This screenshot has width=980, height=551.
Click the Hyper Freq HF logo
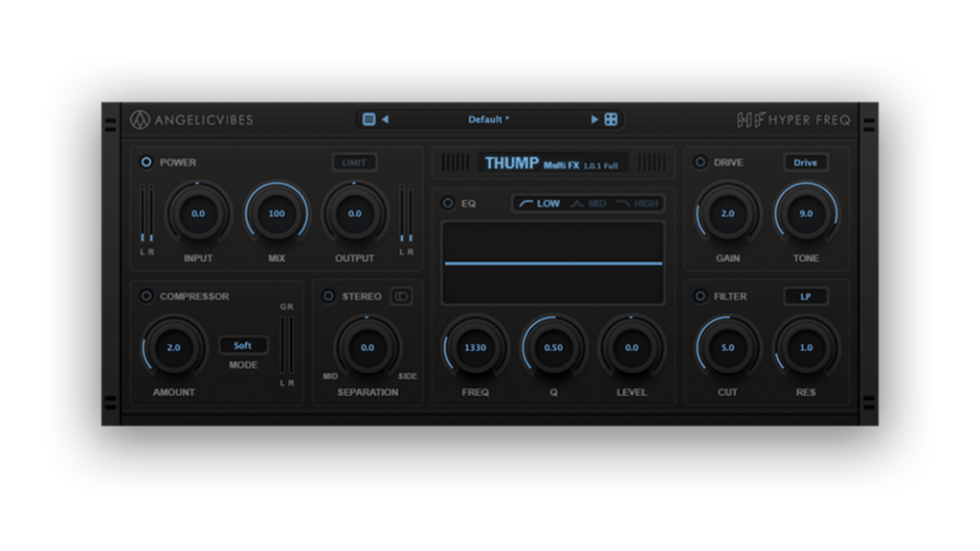[793, 121]
